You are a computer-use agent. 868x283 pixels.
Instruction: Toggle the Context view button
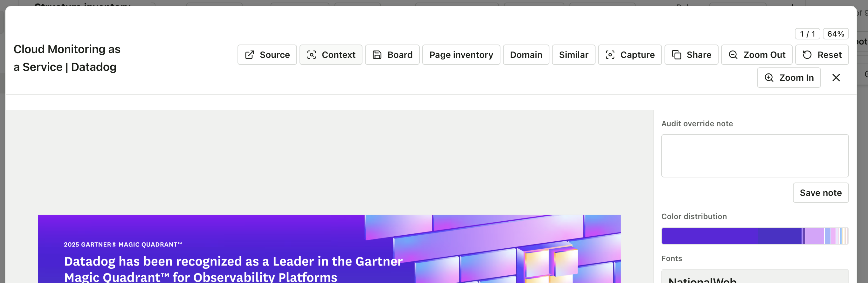[x=331, y=55]
